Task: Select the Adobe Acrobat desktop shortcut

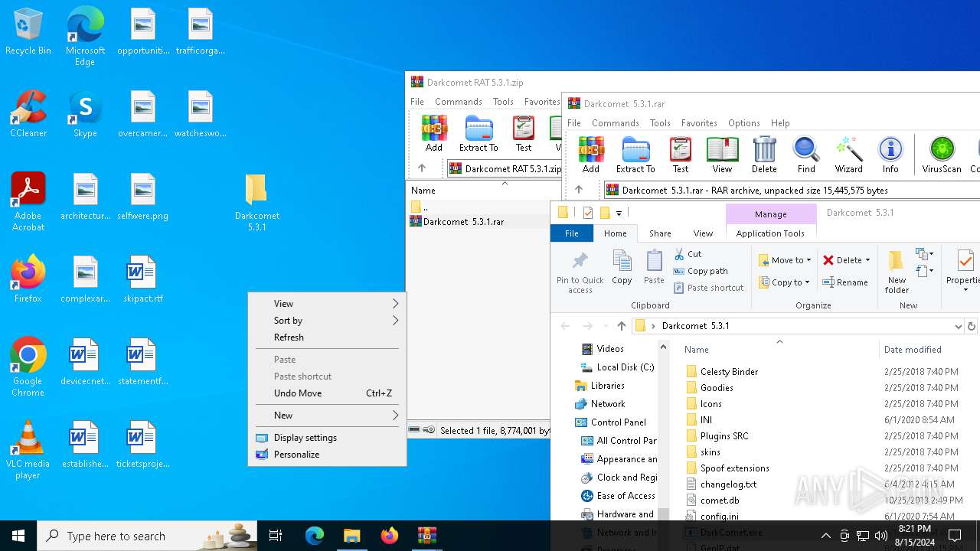Action: click(x=28, y=202)
